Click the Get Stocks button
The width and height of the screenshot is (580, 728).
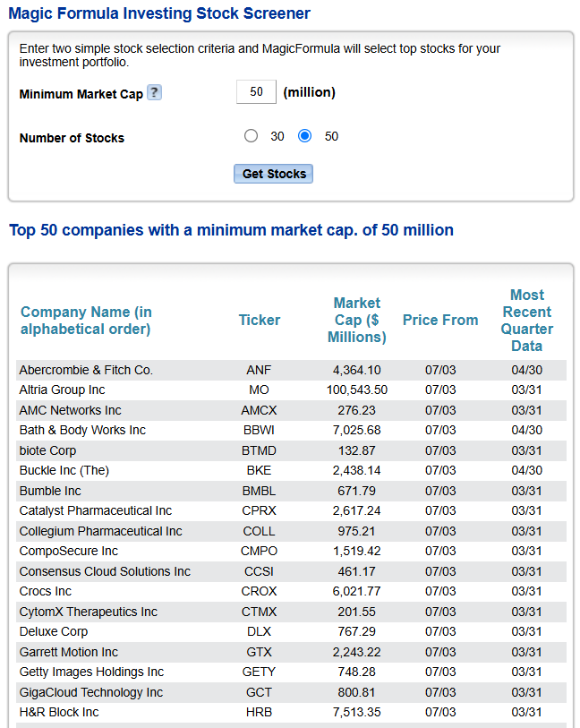click(x=273, y=174)
